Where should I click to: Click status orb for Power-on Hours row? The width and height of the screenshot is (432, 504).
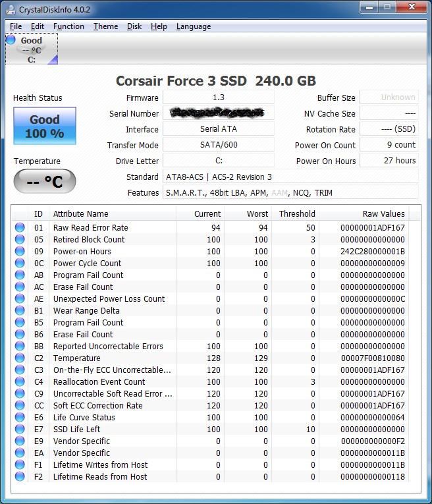pos(20,251)
